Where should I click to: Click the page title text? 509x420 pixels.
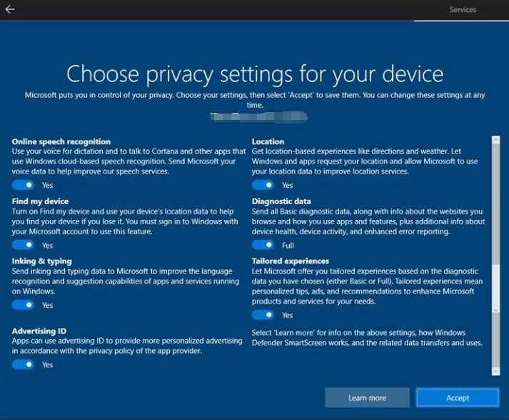point(255,74)
